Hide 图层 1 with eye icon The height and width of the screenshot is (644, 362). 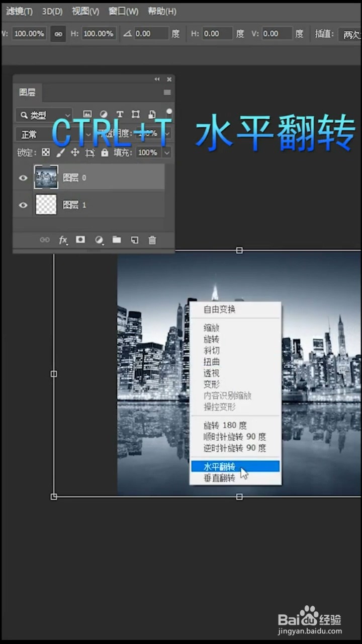click(23, 205)
